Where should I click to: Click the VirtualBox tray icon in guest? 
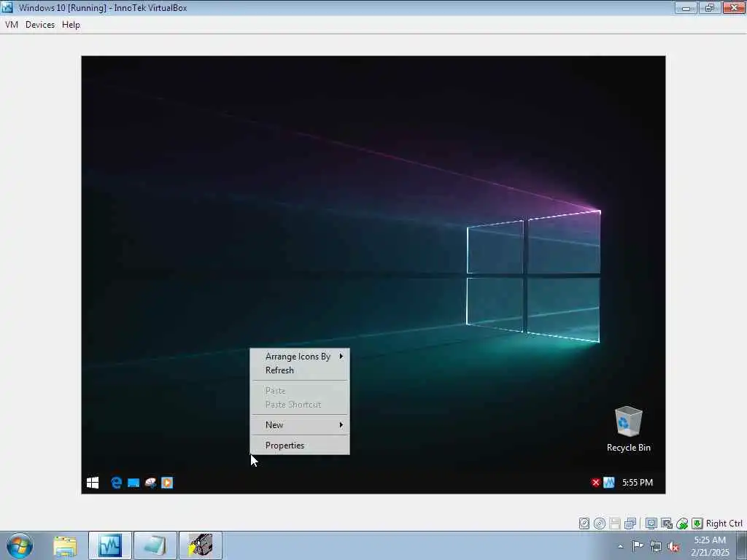(609, 483)
